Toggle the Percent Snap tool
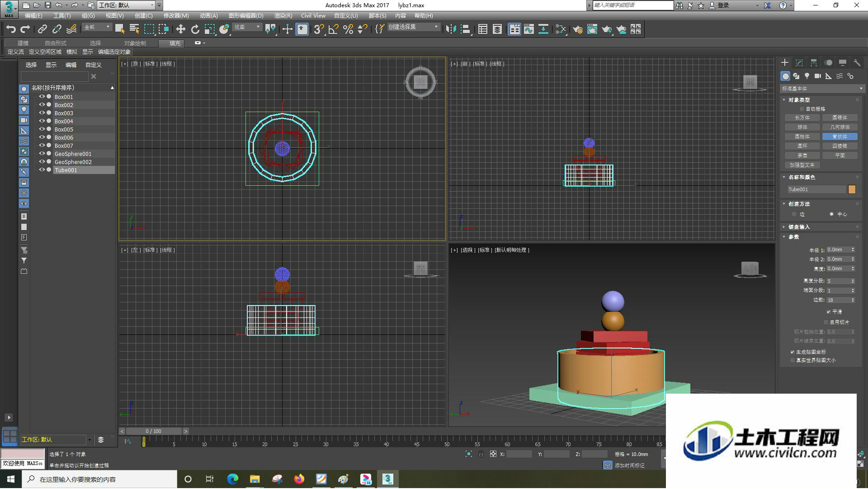The width and height of the screenshot is (868, 489). [x=348, y=29]
